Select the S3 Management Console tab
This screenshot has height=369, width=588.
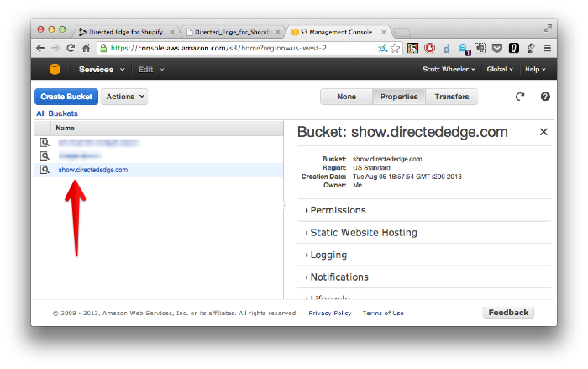pos(336,32)
